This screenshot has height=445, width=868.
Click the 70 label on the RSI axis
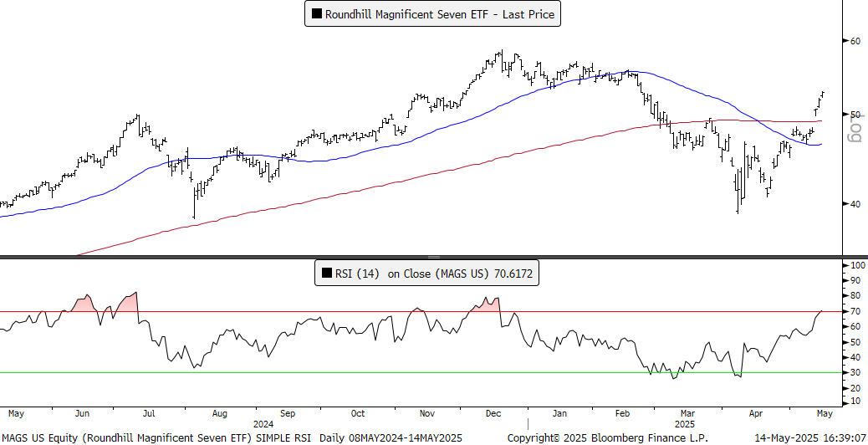(855, 312)
